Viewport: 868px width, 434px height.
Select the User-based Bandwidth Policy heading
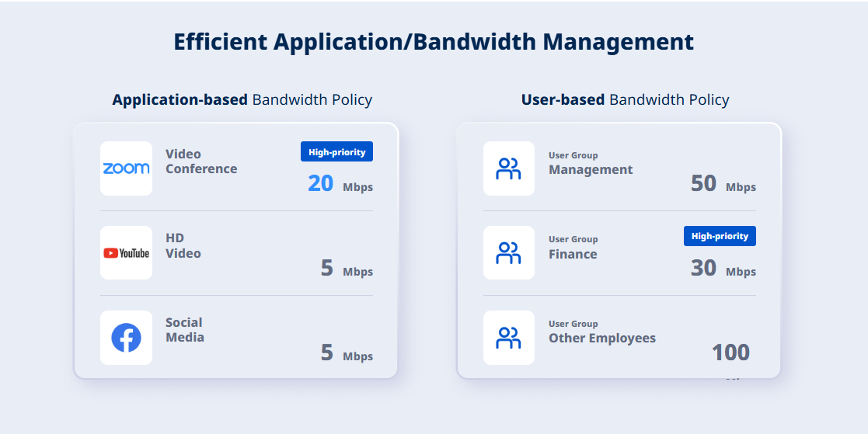point(625,99)
